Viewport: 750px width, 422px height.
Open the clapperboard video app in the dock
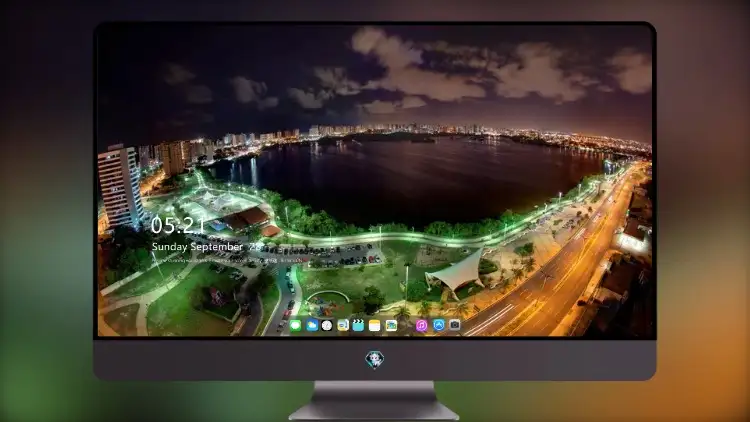(358, 326)
